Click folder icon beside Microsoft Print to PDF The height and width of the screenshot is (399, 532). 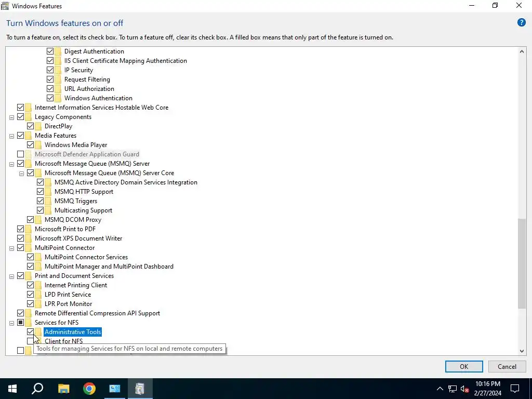[28, 229]
